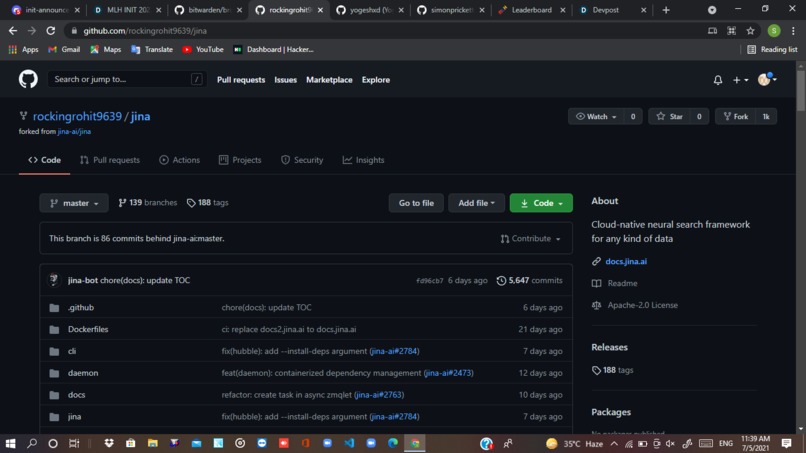Fork the repository
This screenshot has width=806, height=453.
pos(736,117)
